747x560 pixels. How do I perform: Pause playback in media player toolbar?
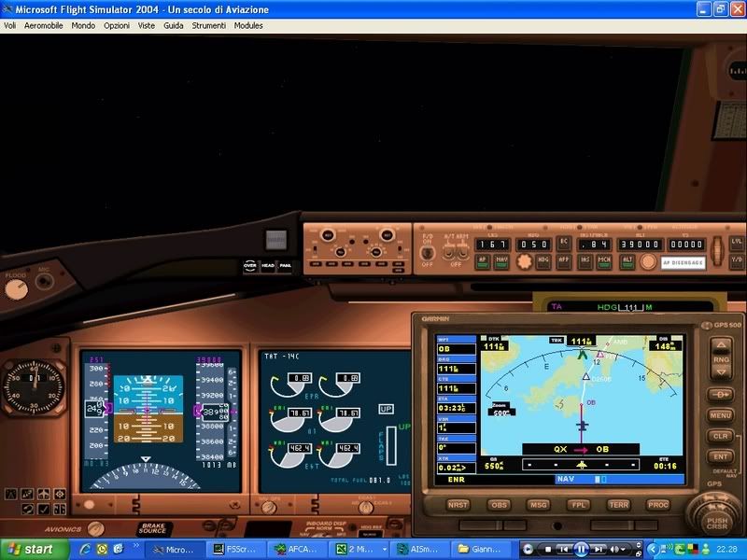(581, 550)
